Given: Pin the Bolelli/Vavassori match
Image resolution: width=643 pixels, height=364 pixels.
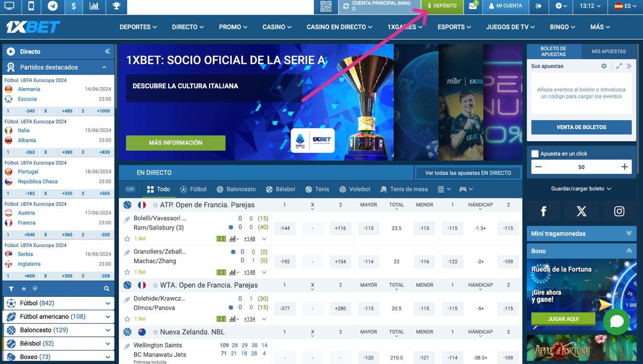Looking at the screenshot, I should tap(127, 219).
